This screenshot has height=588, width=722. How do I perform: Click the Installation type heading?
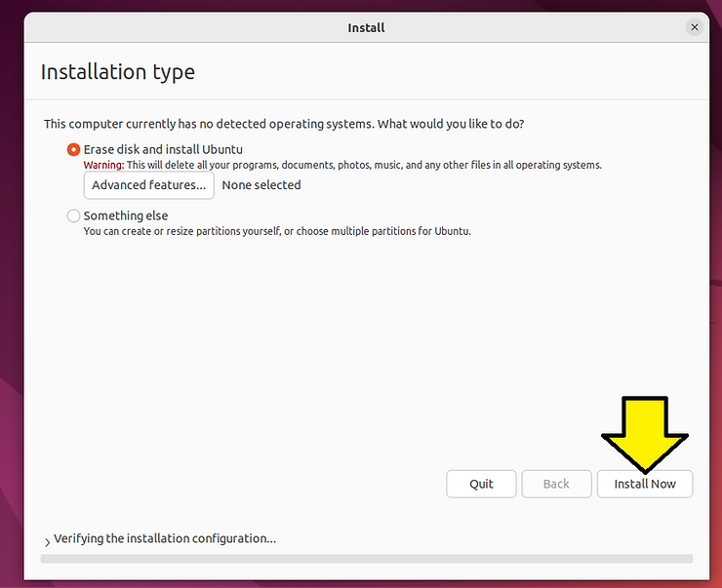point(118,72)
